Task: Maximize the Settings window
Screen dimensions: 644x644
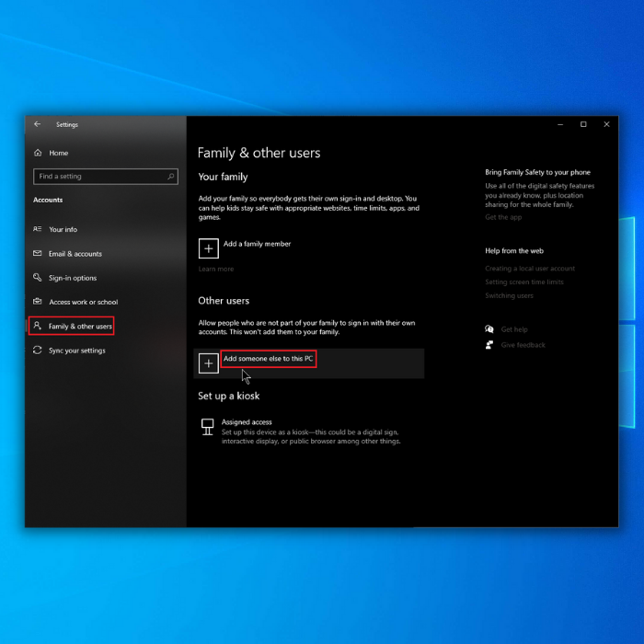Action: 583,124
